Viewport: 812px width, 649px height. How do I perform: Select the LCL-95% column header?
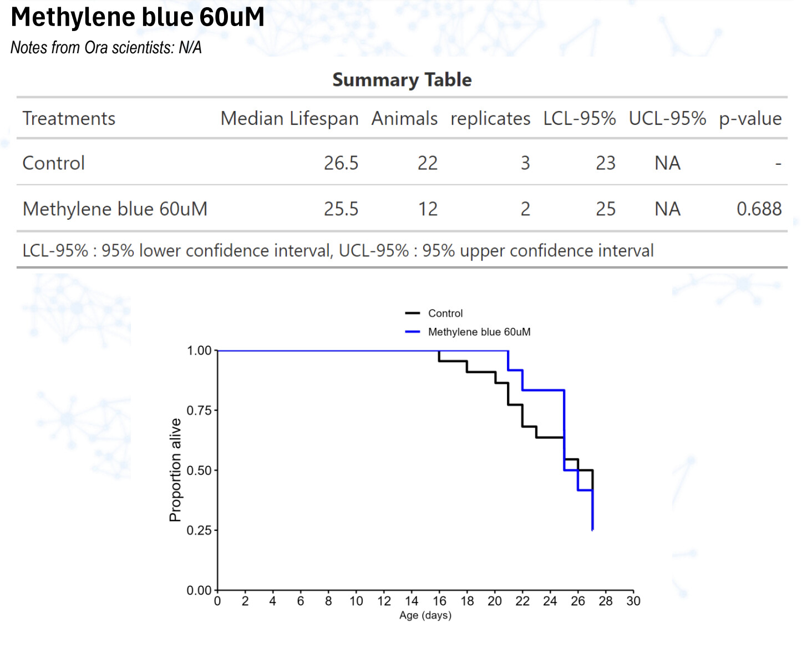pos(579,119)
